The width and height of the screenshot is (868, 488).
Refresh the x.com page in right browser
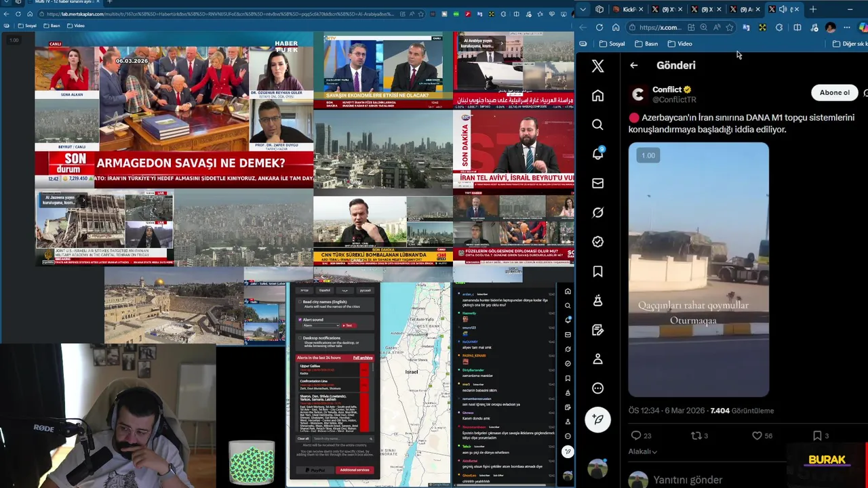click(x=599, y=27)
